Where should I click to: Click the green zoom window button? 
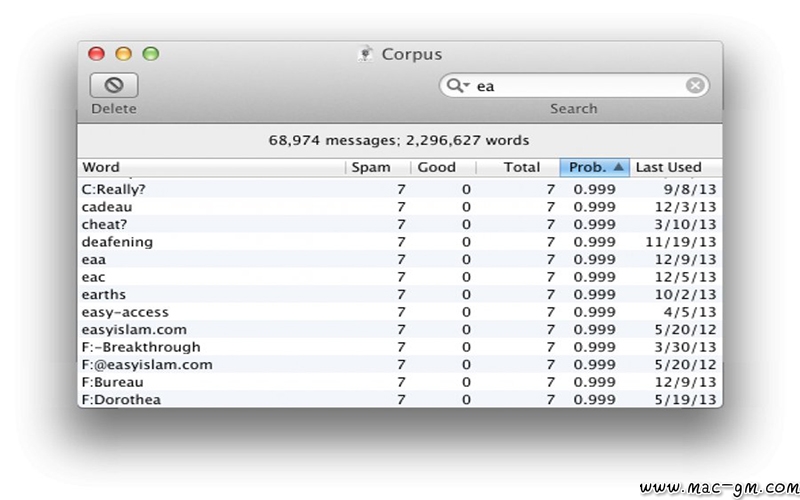coord(151,54)
